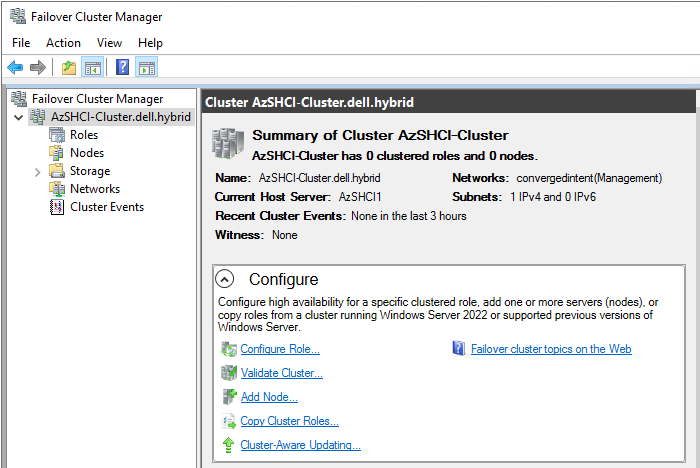Click the blue Help toolbar icon
700x468 pixels.
122,67
